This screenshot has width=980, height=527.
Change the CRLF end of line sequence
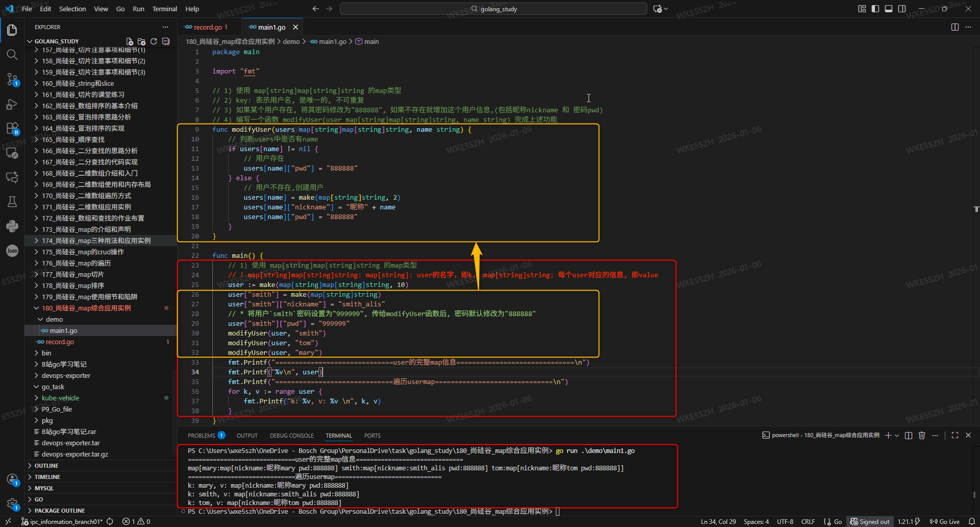tap(808, 522)
